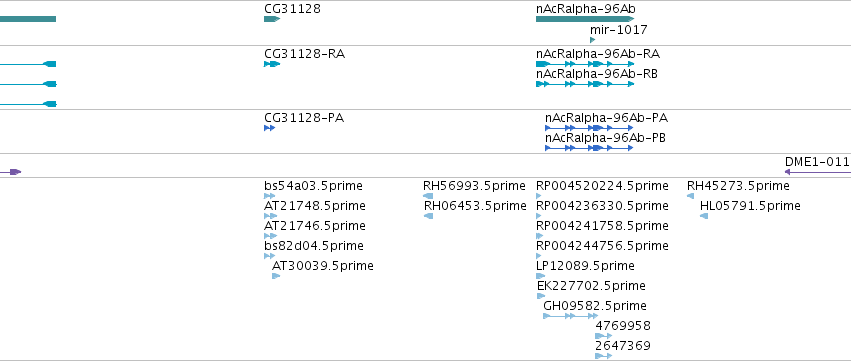This screenshot has height=361, width=851.
Task: Click the 2647369 feature glyph
Action: click(604, 356)
